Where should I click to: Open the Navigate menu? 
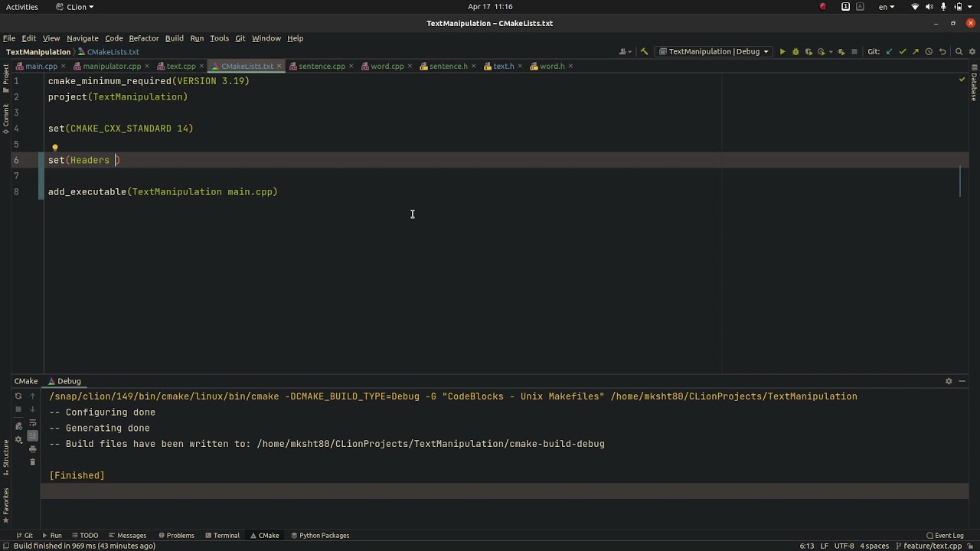[82, 38]
